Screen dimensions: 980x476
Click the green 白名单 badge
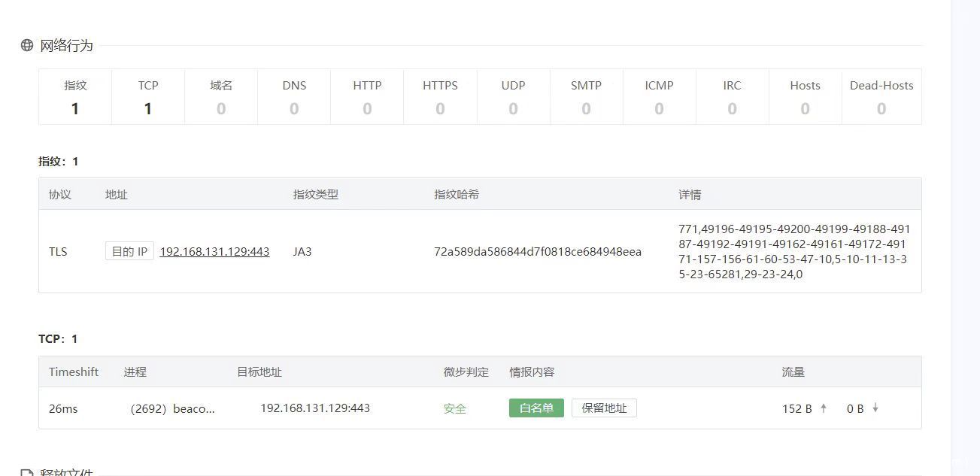click(536, 408)
